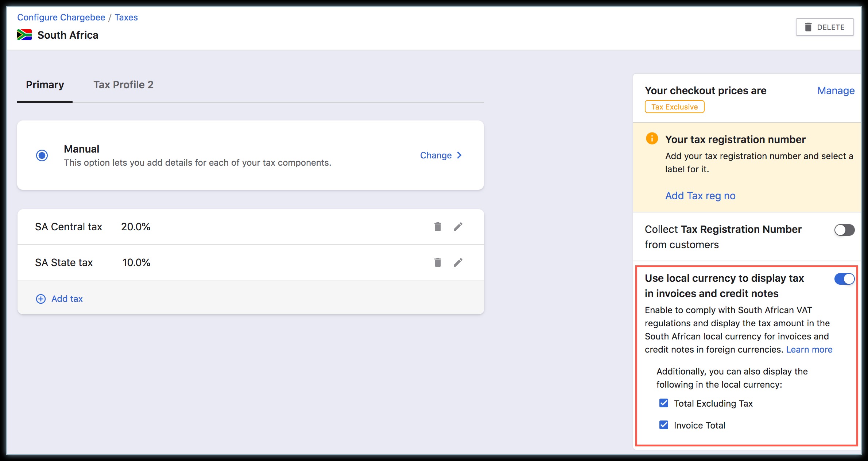The width and height of the screenshot is (868, 461).
Task: Click Add Tax reg no link
Action: pyautogui.click(x=700, y=196)
